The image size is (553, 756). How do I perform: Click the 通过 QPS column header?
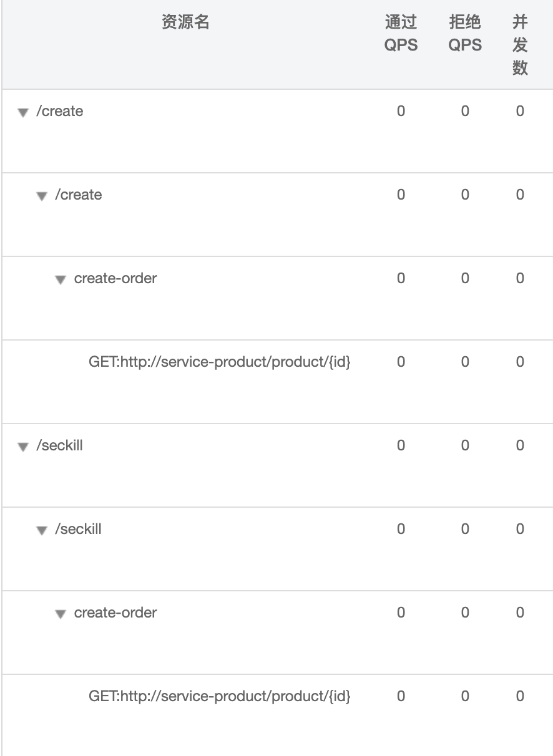401,34
